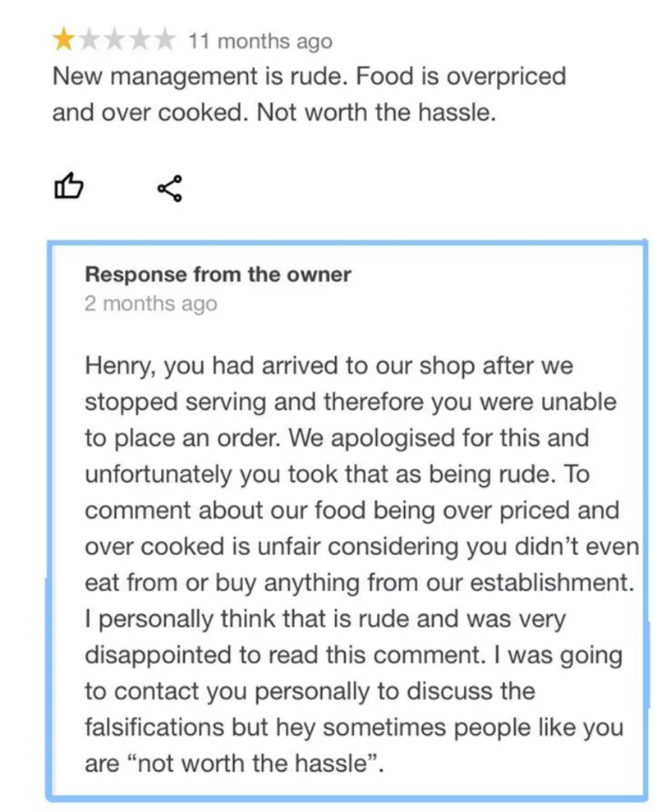This screenshot has width=657, height=812.
Task: Click the "11 months ago" review timestamp
Action: [x=260, y=40]
